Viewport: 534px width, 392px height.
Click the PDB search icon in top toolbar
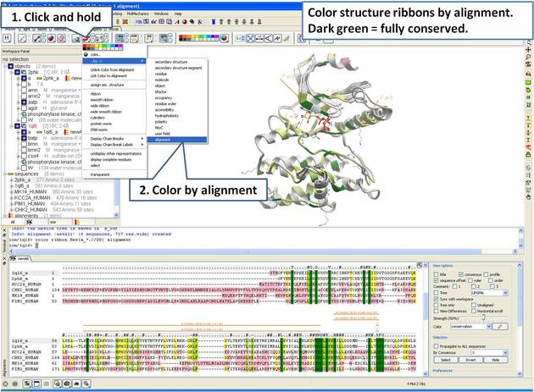pos(139,21)
